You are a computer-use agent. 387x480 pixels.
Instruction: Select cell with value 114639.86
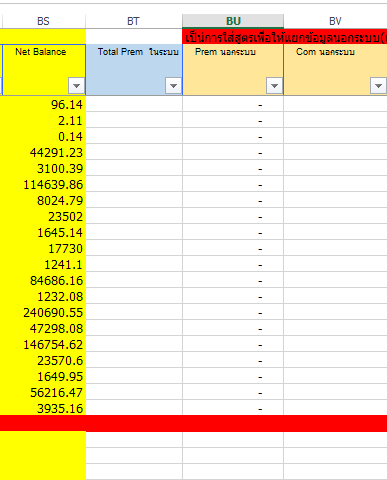[44, 185]
